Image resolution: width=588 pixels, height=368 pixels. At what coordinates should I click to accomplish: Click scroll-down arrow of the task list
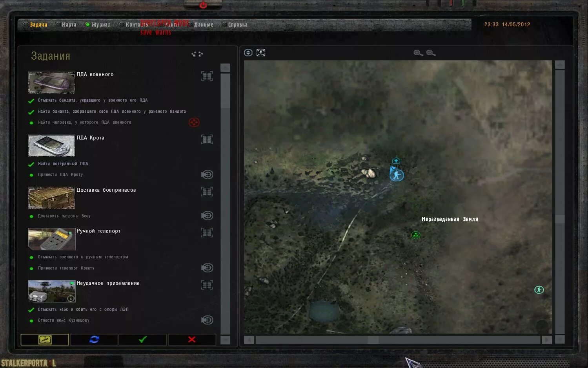point(225,340)
